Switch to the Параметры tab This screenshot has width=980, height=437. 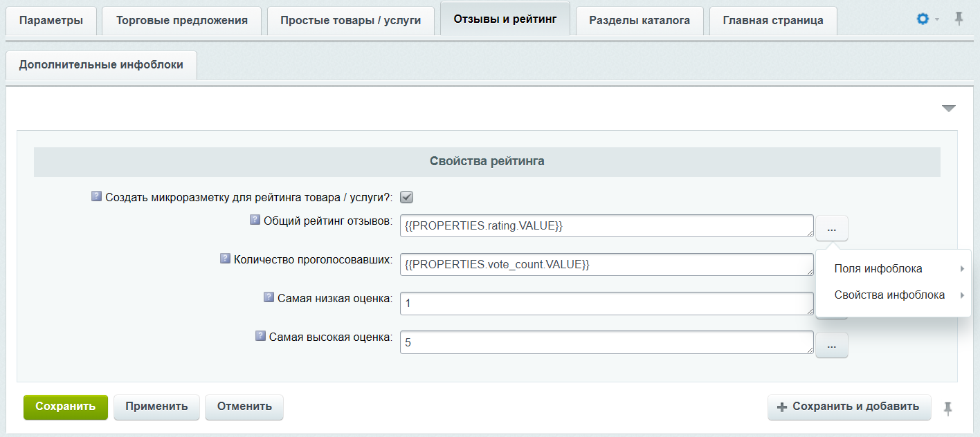click(51, 21)
